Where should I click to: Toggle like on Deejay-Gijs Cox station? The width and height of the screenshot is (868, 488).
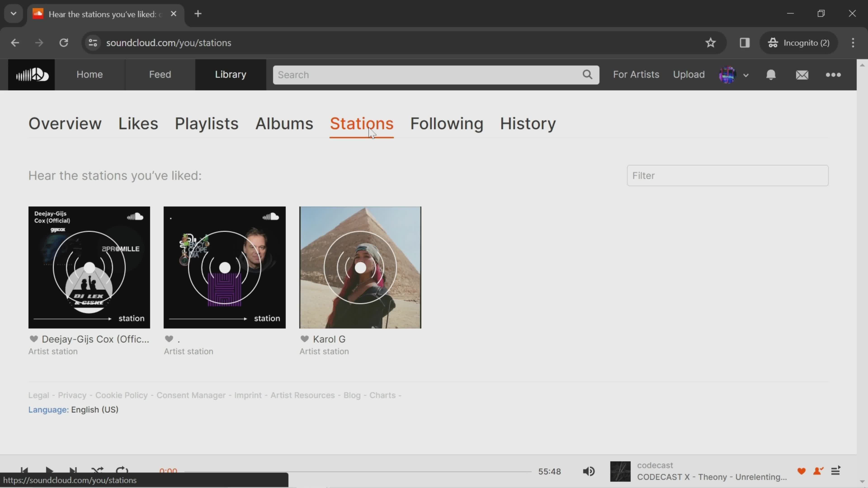point(33,338)
